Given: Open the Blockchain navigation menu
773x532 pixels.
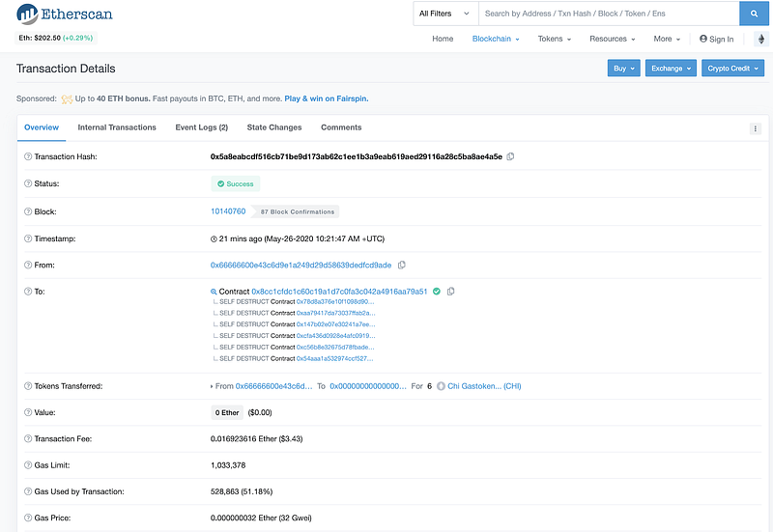Looking at the screenshot, I should pos(496,40).
